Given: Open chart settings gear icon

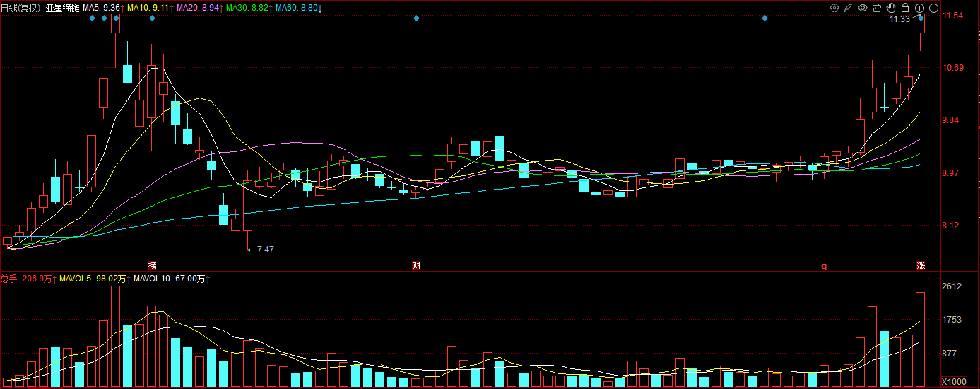Looking at the screenshot, I should 834,8.
